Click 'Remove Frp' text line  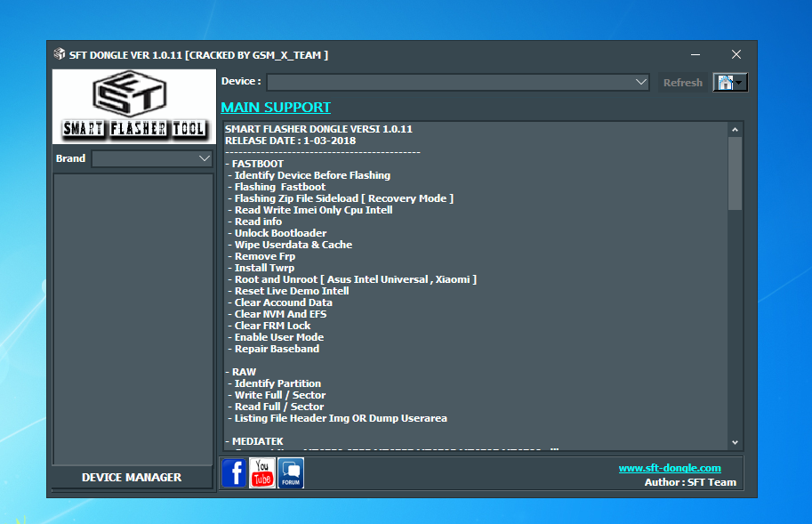click(x=261, y=257)
